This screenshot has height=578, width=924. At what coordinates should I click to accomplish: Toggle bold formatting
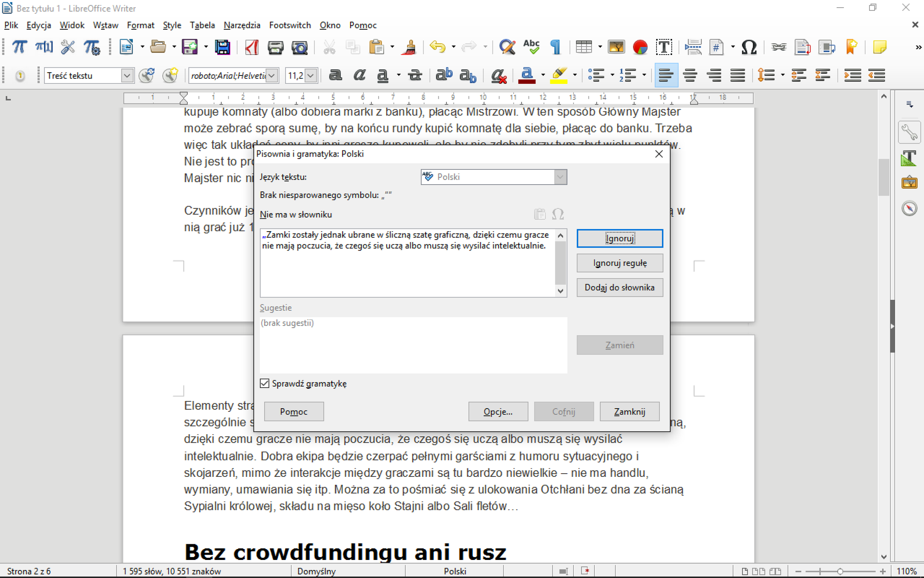click(335, 75)
